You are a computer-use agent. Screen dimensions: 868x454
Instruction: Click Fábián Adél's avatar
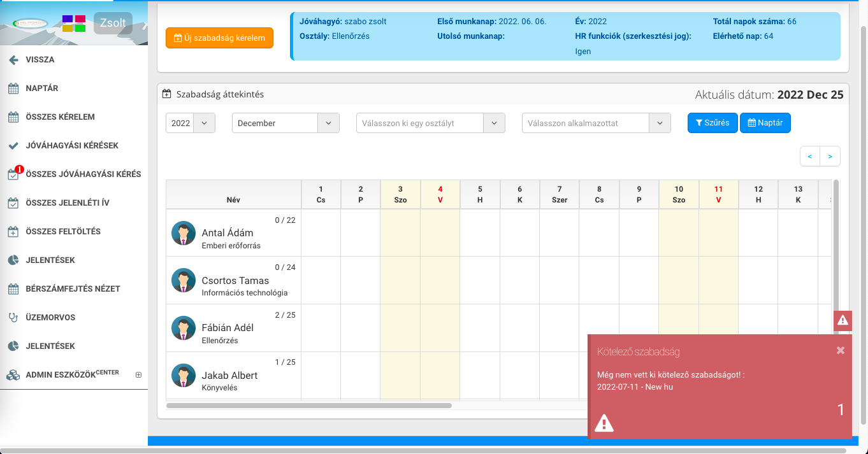tap(184, 328)
